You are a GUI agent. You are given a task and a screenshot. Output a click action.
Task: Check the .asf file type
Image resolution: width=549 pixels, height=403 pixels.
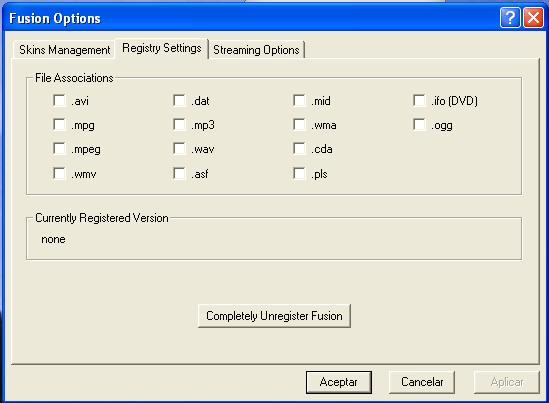point(179,173)
